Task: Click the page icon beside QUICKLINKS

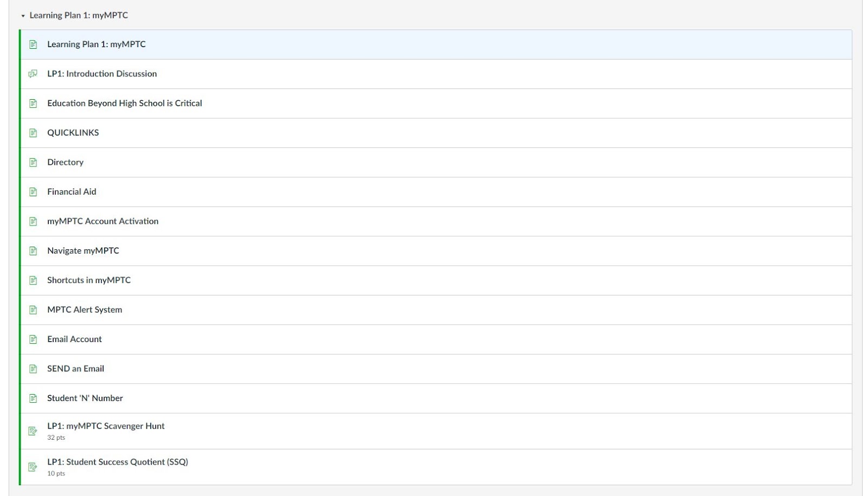Action: click(33, 133)
